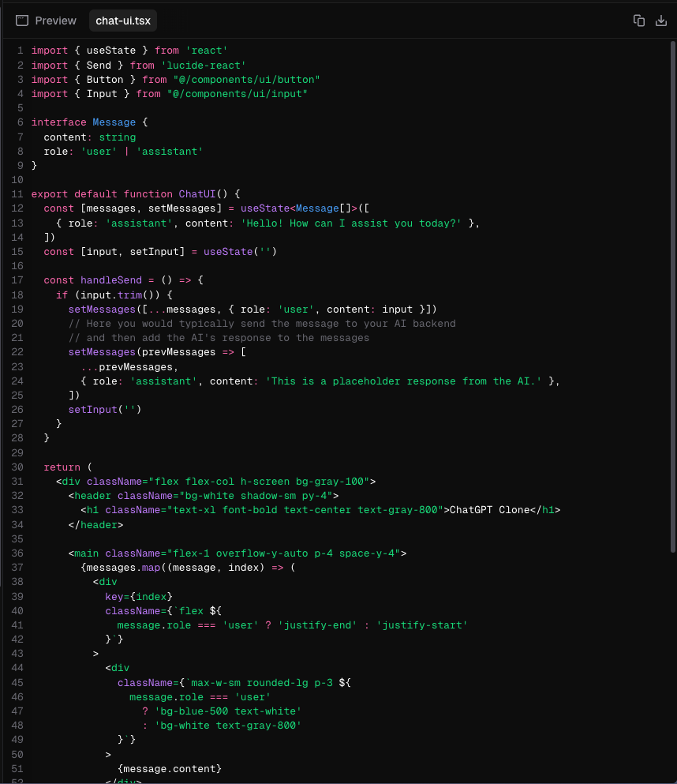The image size is (677, 784).
Task: Click the useState import on line 1
Action: [111, 51]
